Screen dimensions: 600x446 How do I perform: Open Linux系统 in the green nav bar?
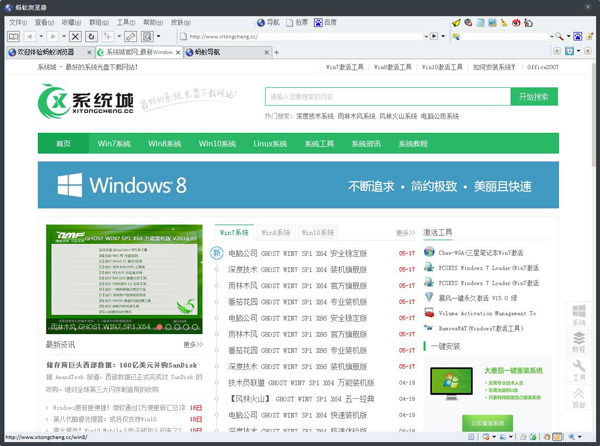pos(270,143)
